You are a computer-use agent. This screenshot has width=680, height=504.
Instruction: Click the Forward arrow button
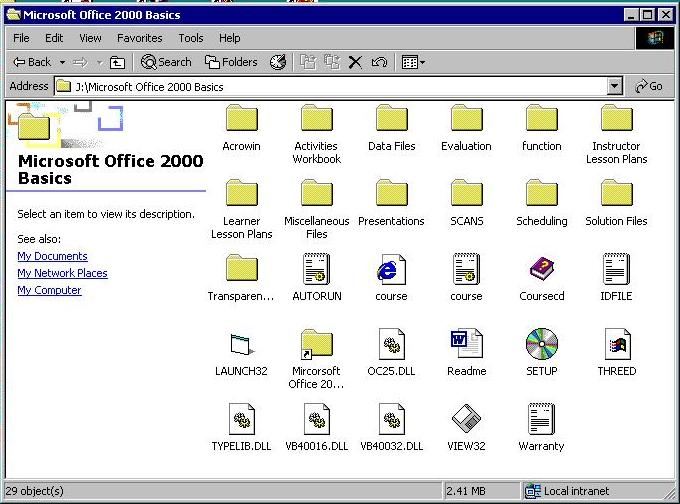81,62
